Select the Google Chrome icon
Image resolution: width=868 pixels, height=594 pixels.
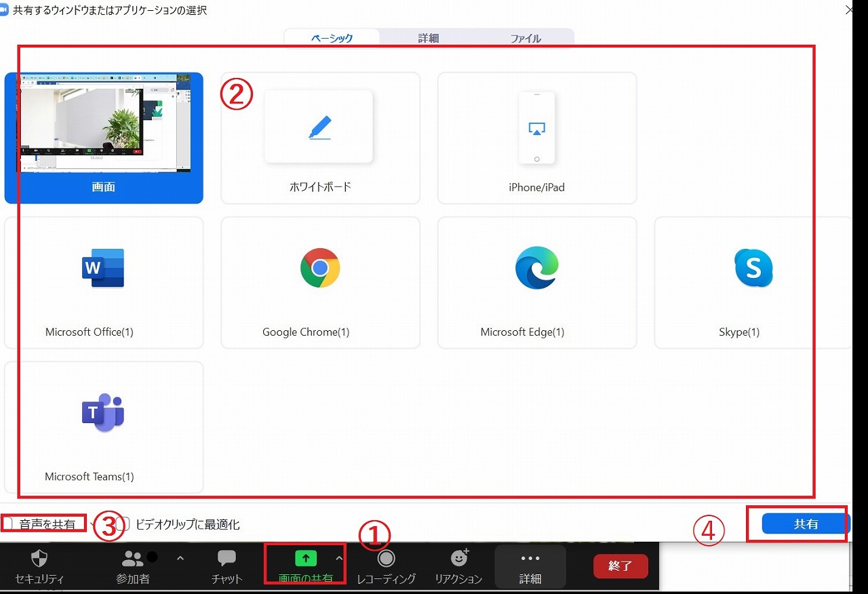(x=320, y=268)
